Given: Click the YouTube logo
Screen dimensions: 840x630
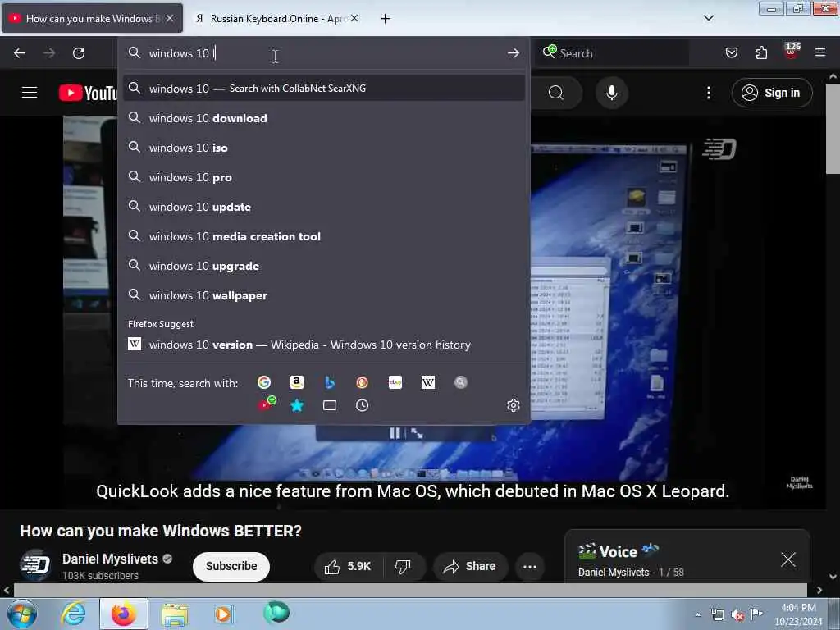Looking at the screenshot, I should (x=89, y=93).
